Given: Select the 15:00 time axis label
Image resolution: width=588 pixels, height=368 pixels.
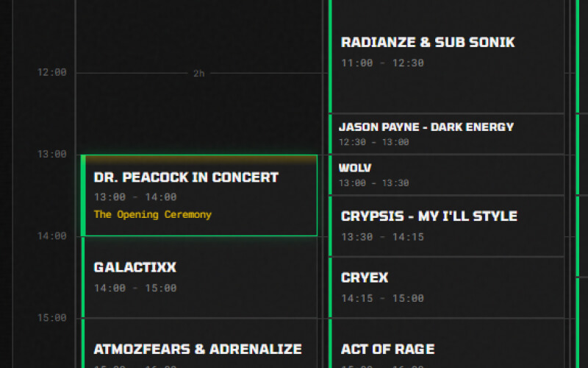Looking at the screenshot, I should tap(51, 318).
